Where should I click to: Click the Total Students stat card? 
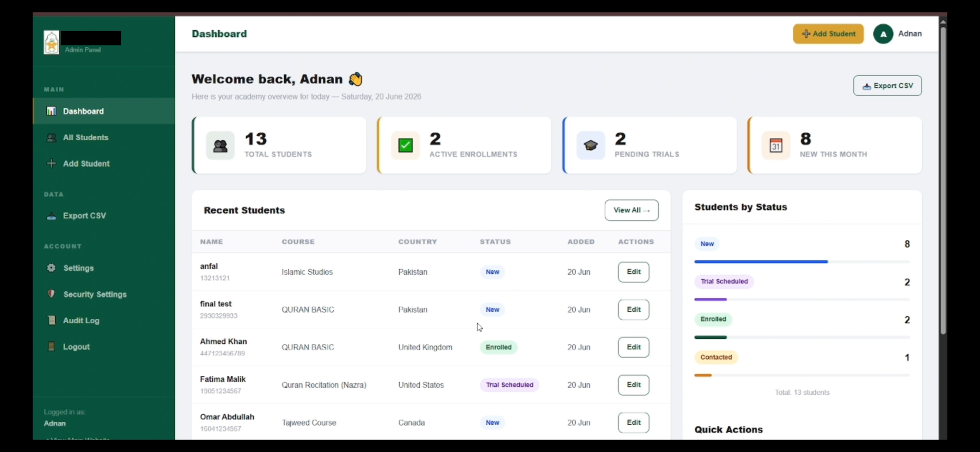279,145
